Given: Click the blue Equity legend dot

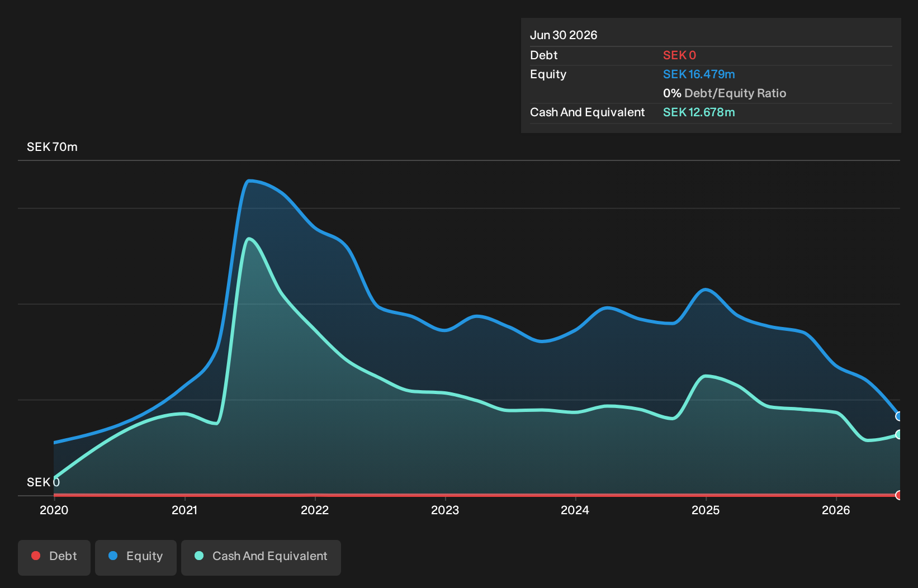Looking at the screenshot, I should click(113, 556).
